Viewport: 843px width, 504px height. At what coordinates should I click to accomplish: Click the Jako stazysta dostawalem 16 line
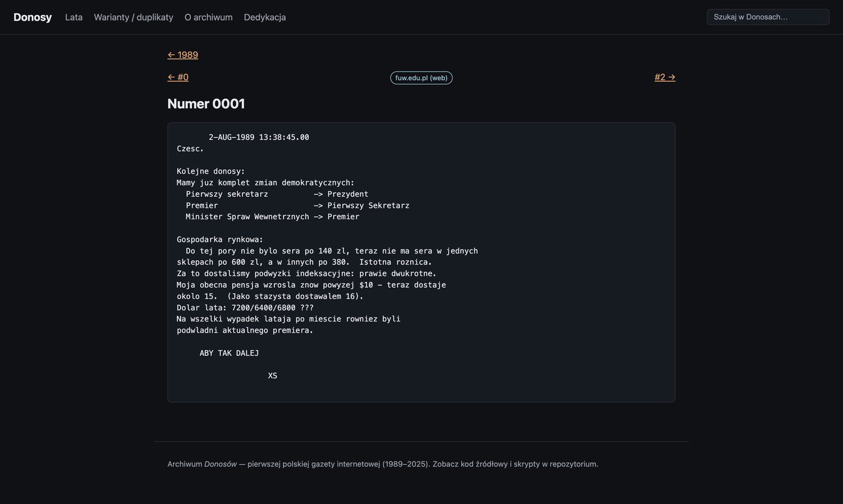tap(270, 297)
